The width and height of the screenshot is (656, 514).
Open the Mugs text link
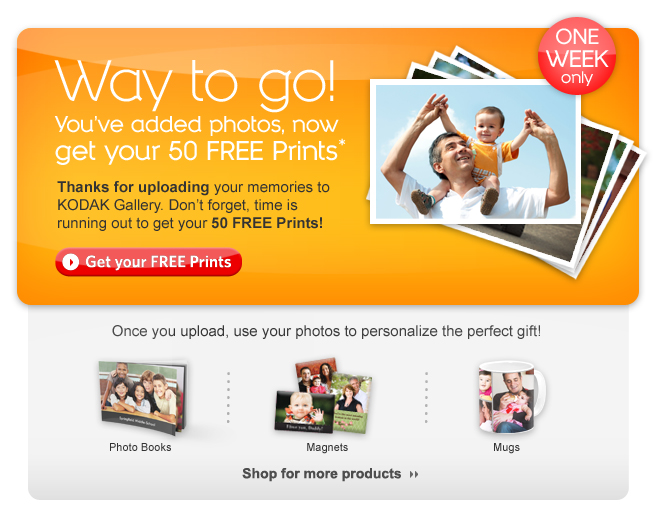506,447
